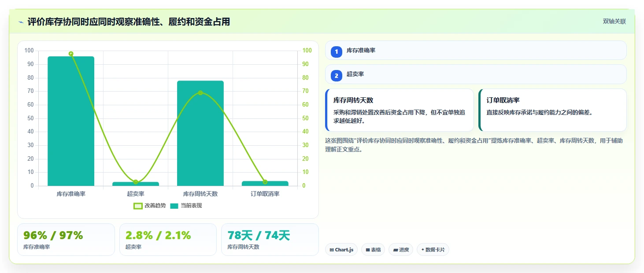Click the x-axis label 库存准确率
644x273 pixels.
[x=71, y=194]
